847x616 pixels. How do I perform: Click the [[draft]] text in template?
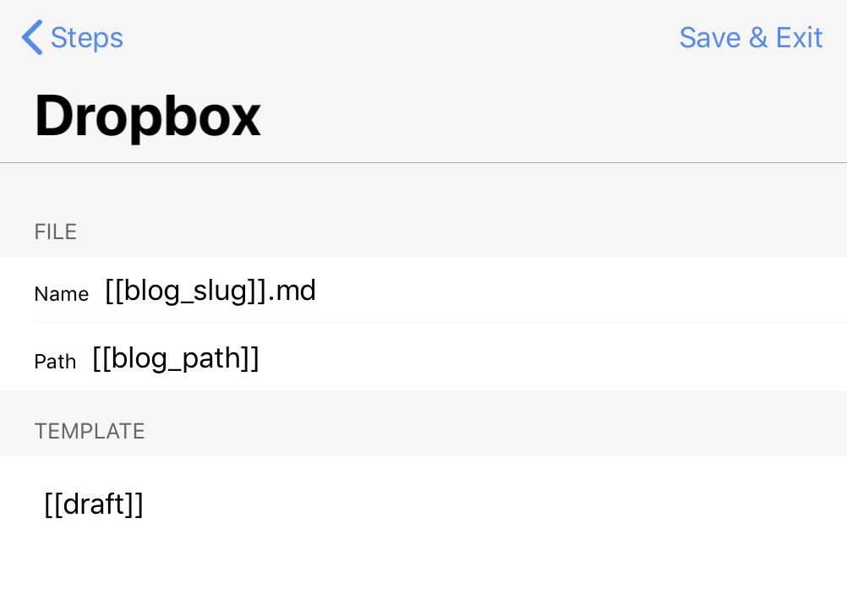pos(94,504)
